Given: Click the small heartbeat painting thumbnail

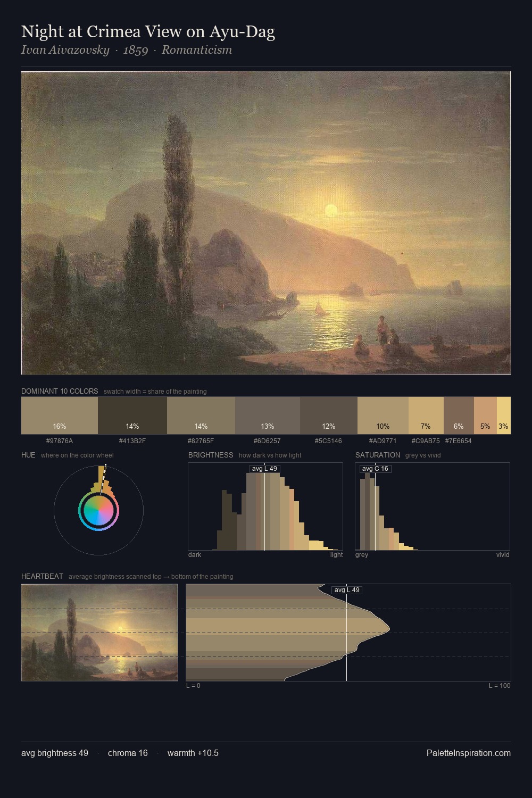Looking at the screenshot, I should (99, 633).
